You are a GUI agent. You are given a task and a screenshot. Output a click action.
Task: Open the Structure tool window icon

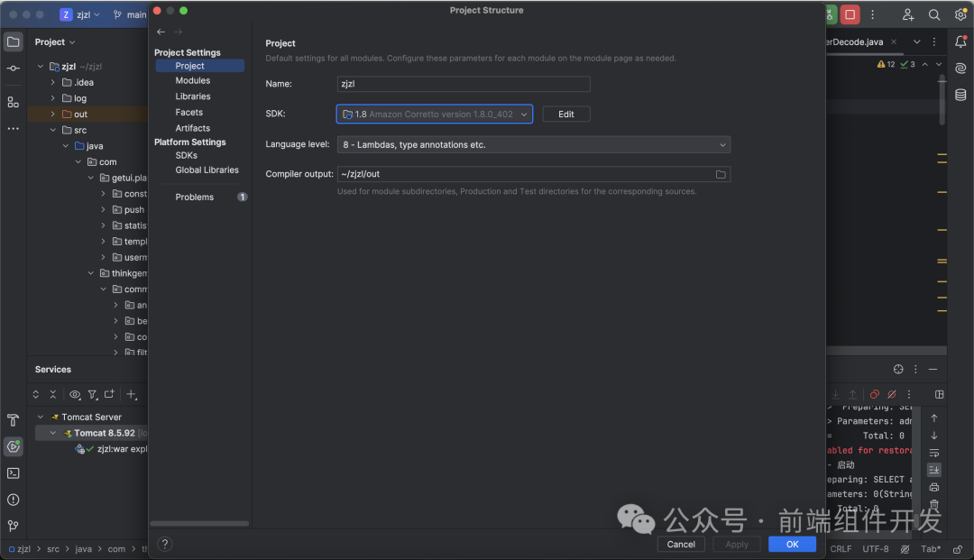(x=13, y=102)
